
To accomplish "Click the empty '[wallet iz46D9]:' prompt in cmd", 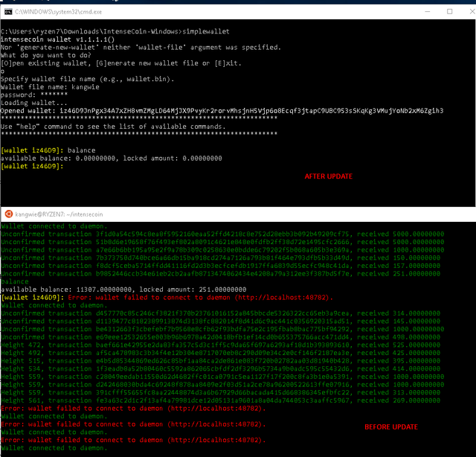I will coord(32,166).
